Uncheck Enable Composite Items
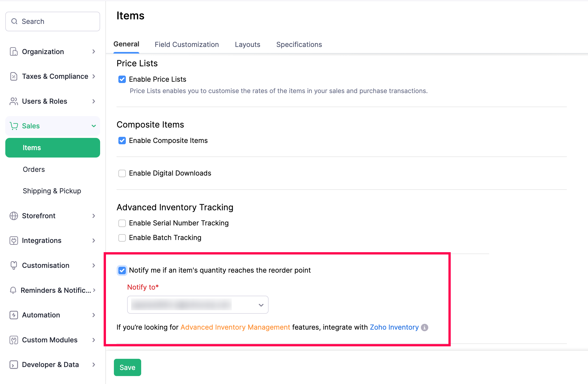The width and height of the screenshot is (588, 384). tap(122, 141)
